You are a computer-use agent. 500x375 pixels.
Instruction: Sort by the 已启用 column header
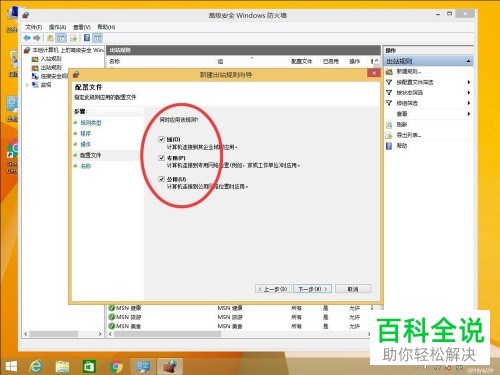point(331,61)
